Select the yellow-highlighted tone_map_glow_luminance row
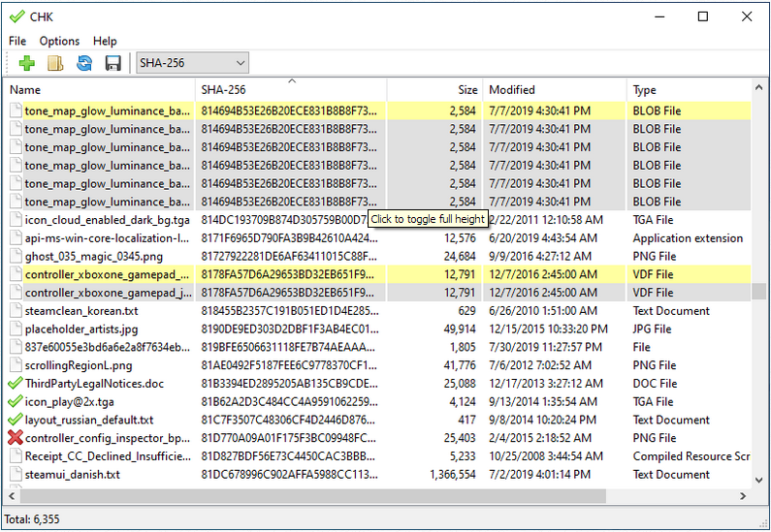Screen dimensions: 771x532 379,111
